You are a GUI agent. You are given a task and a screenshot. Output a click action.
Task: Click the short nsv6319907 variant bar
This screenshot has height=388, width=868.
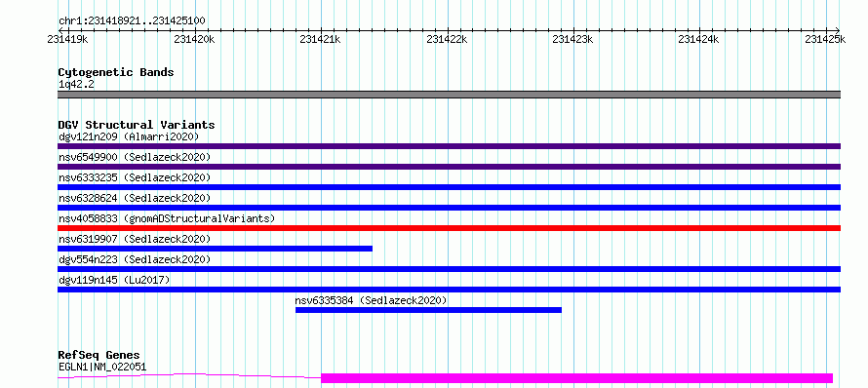pyautogui.click(x=215, y=249)
